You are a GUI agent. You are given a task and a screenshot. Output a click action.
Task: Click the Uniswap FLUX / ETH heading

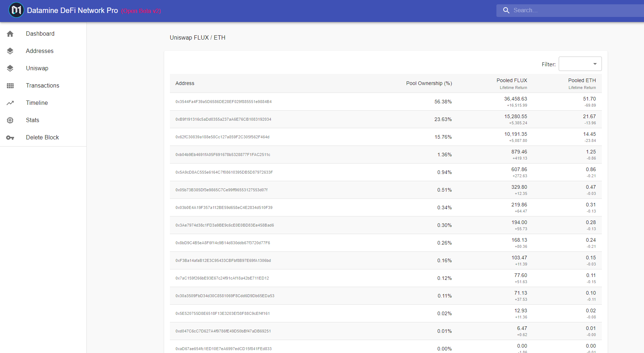tap(198, 37)
